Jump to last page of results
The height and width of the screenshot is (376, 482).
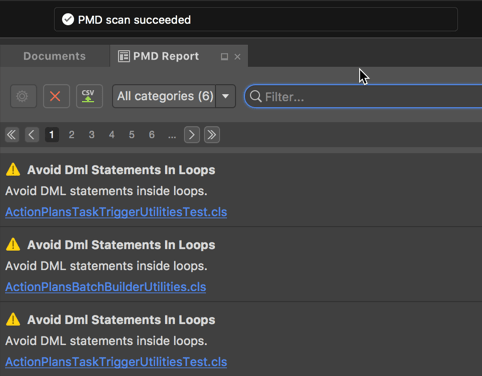pos(212,135)
